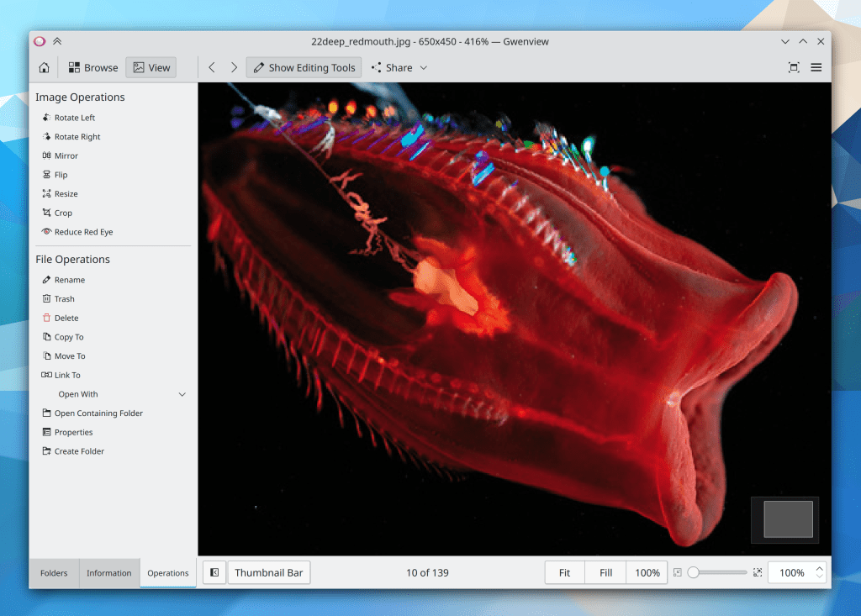861x616 pixels.
Task: Toggle Show Editing Tools
Action: coord(304,67)
